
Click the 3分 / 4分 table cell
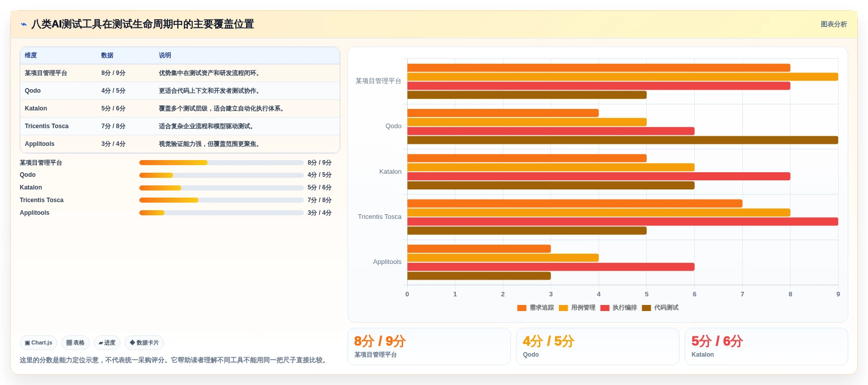point(113,144)
